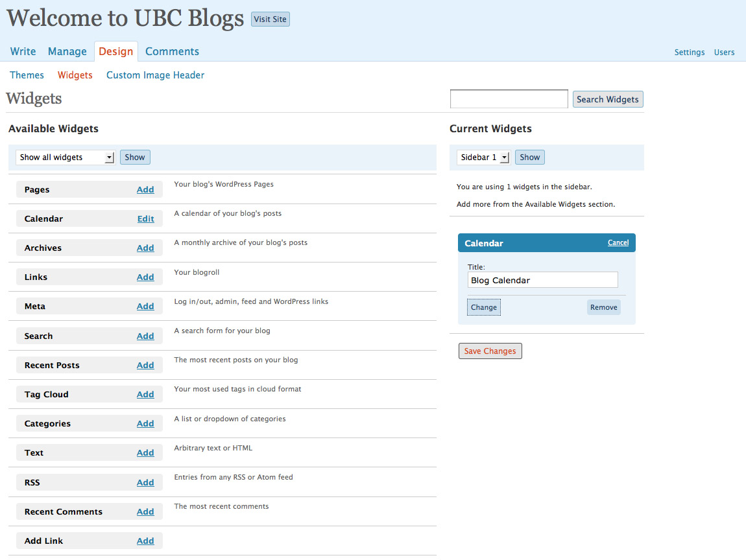
Task: Click Show button beside Sidebar 1
Action: (x=529, y=157)
